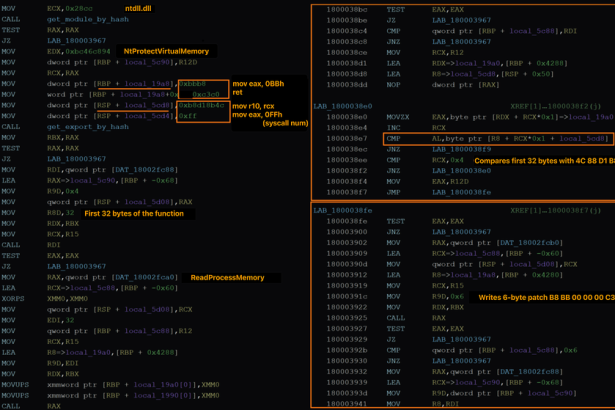The image size is (615, 410).
Task: Click address 180003929
Action: click(x=347, y=339)
